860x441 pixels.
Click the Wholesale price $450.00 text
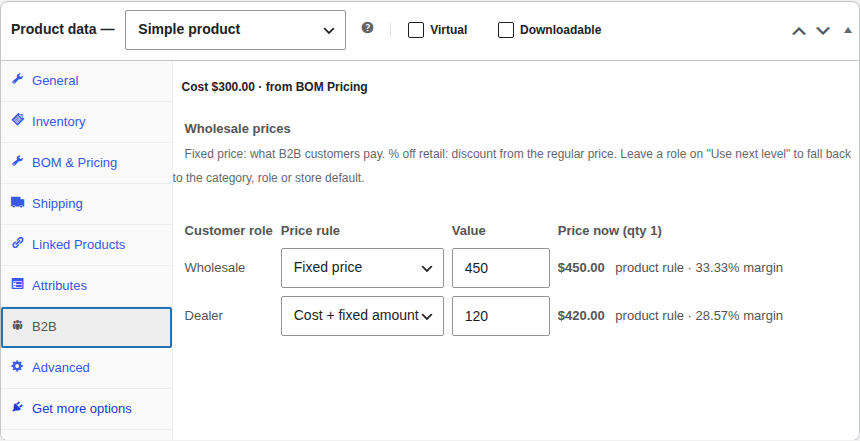[x=581, y=268]
